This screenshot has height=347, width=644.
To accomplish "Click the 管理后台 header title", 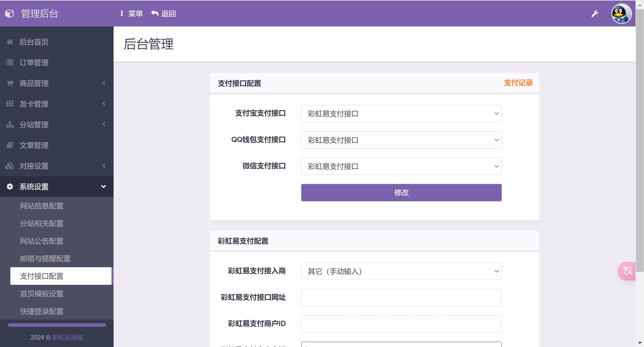I will click(x=40, y=14).
